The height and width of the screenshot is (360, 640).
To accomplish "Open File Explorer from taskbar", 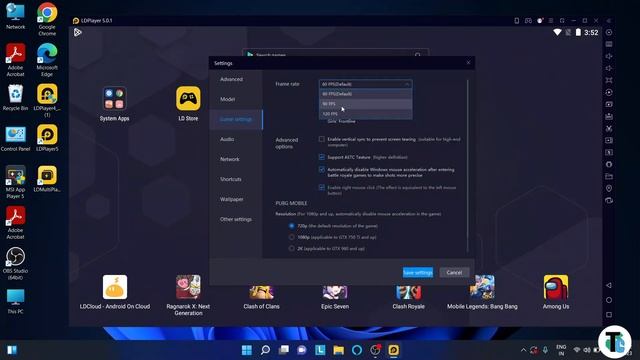I will [x=338, y=350].
